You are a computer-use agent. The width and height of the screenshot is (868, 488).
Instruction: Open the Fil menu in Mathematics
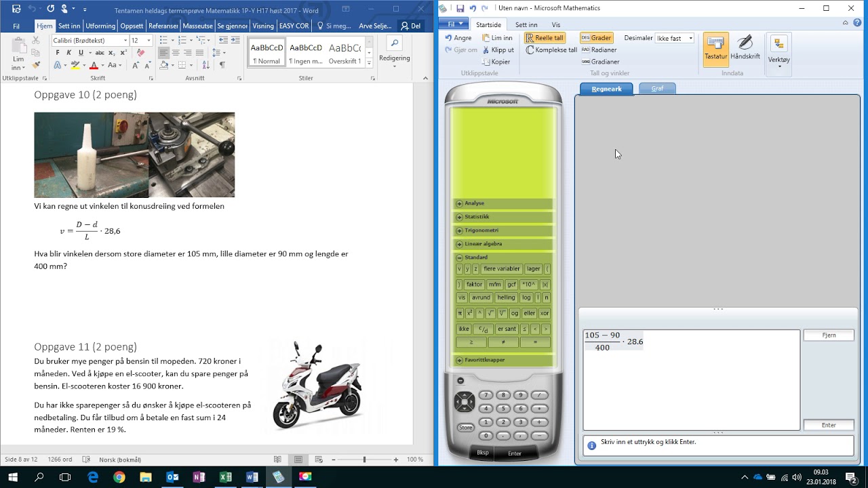point(454,24)
